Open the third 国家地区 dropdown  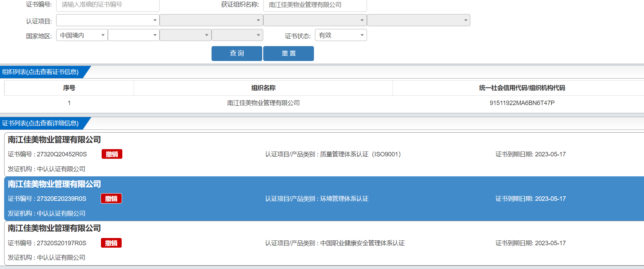pyautogui.click(x=185, y=35)
